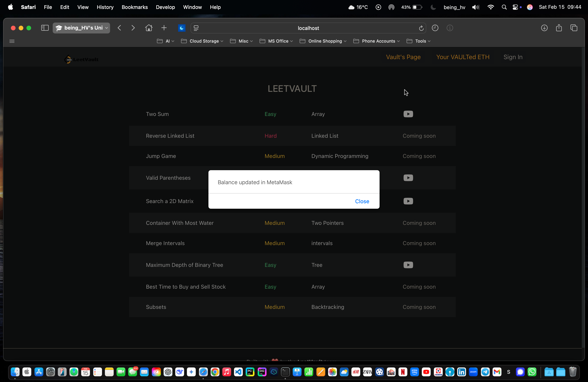Open the Develop menu

click(165, 7)
